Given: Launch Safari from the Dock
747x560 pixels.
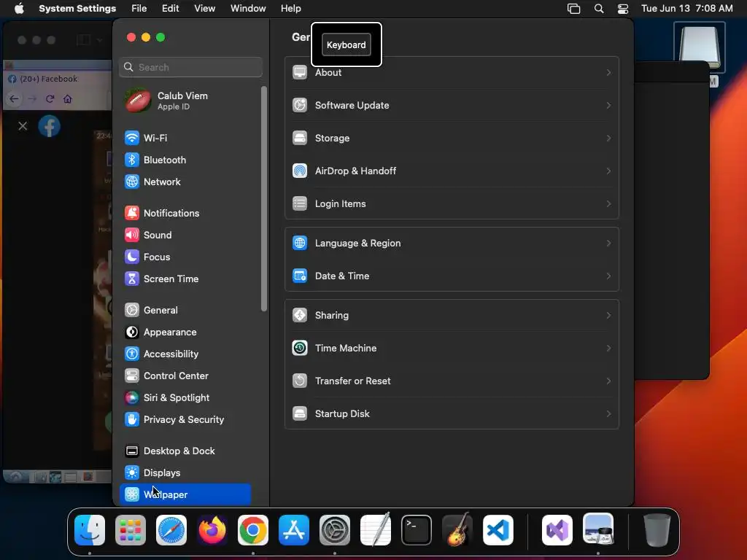Looking at the screenshot, I should (x=171, y=530).
